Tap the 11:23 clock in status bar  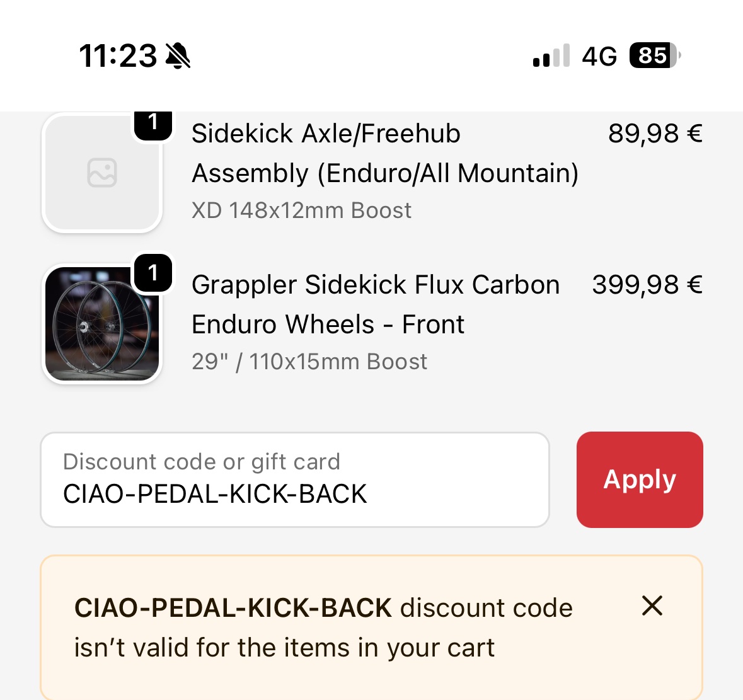tap(118, 56)
